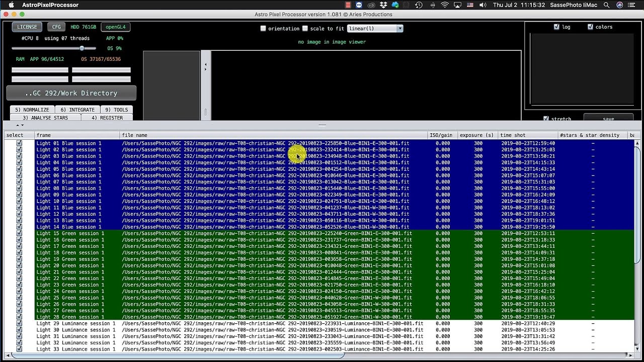Disable the colors histogram checkbox
Image resolution: width=644 pixels, height=362 pixels.
[x=590, y=27]
